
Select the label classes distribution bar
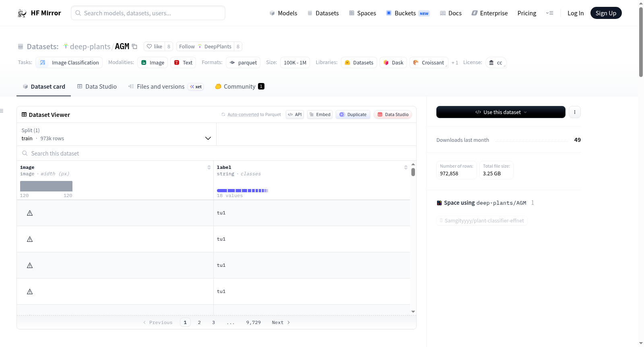(242, 191)
